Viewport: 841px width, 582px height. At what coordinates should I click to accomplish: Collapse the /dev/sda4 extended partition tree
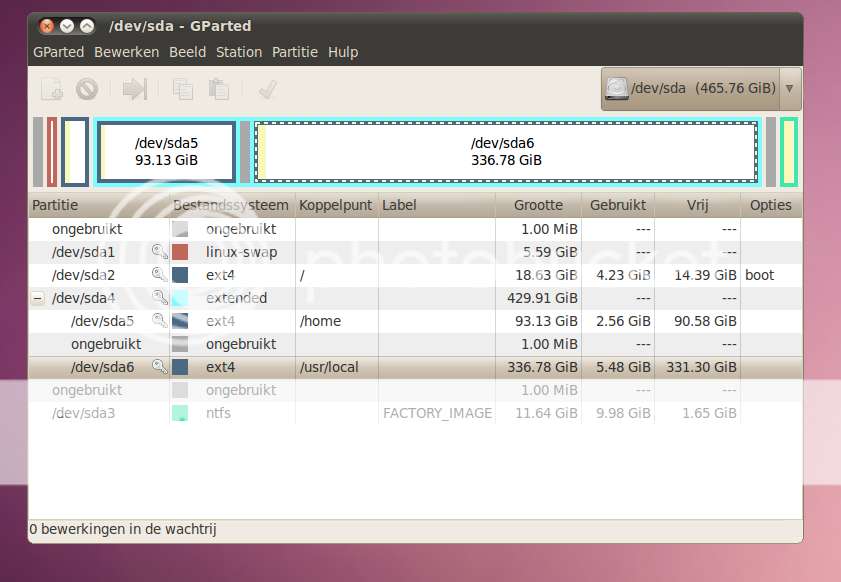coord(37,298)
